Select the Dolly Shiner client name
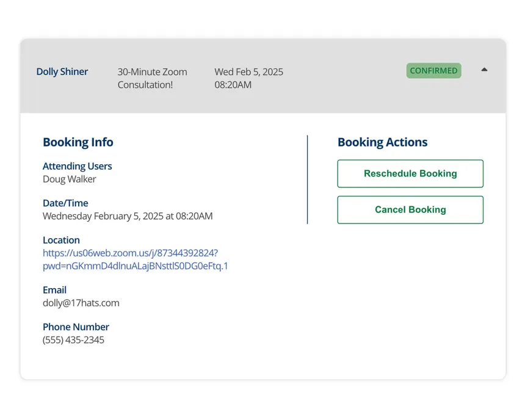 (x=62, y=71)
